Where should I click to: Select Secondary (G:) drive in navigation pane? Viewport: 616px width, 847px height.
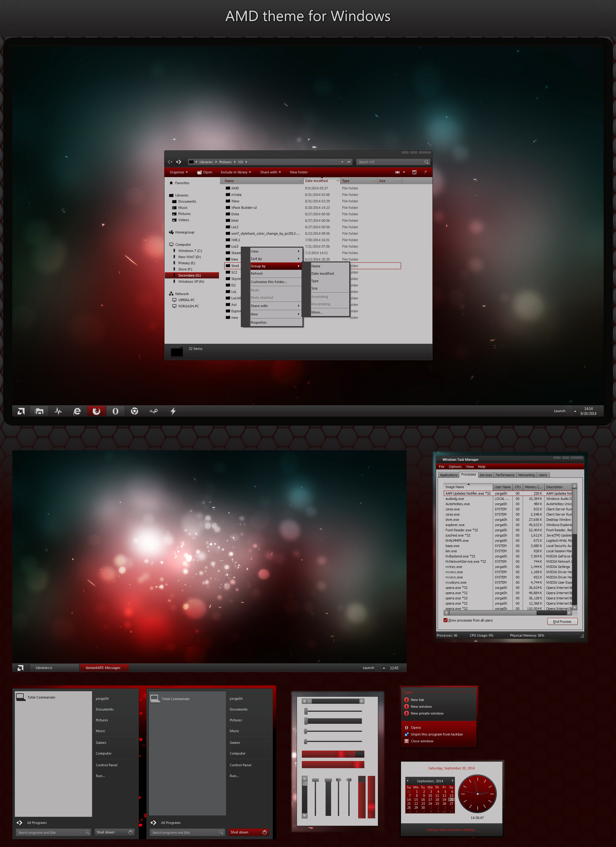tap(189, 275)
